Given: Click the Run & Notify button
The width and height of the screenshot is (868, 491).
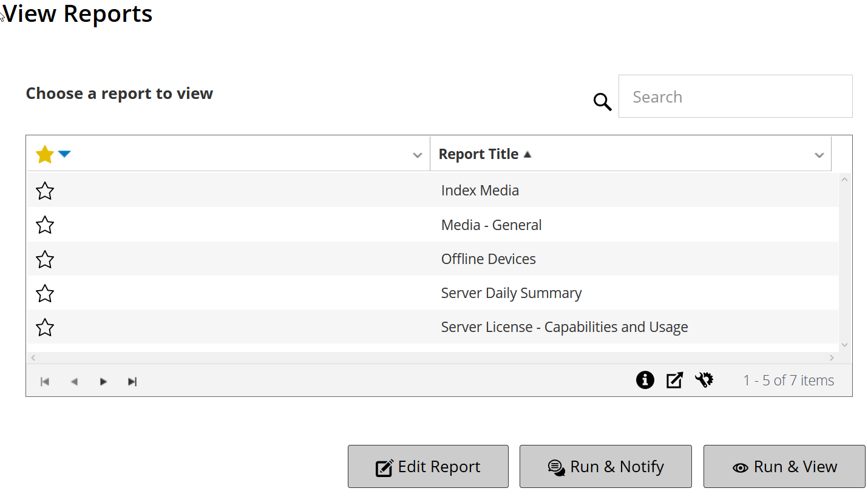Looking at the screenshot, I should tap(605, 467).
